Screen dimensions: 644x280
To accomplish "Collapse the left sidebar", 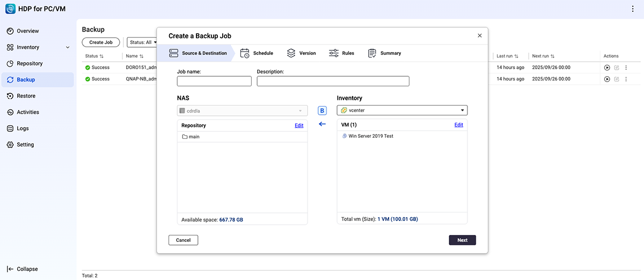I will [23, 269].
